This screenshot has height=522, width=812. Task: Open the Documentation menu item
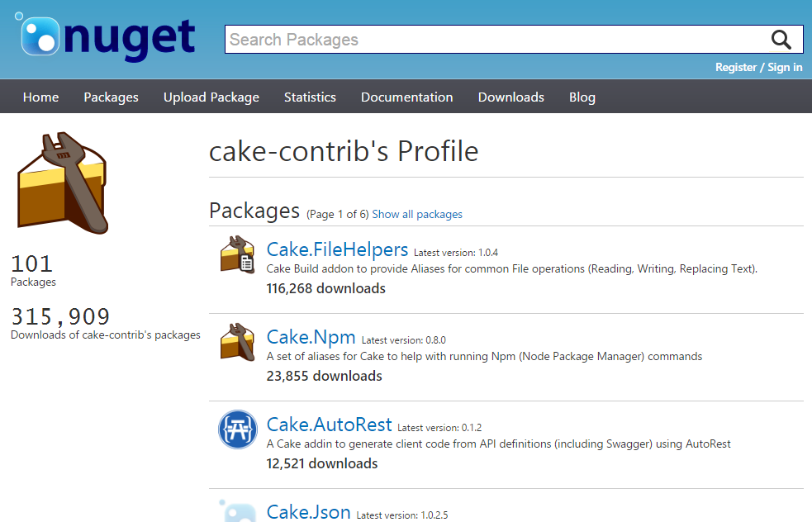pyautogui.click(x=407, y=97)
